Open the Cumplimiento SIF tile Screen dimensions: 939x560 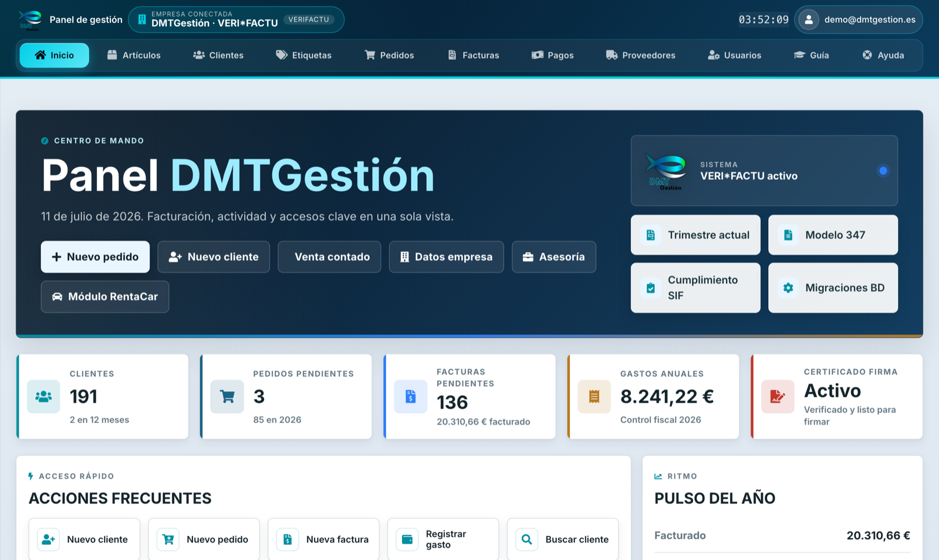tap(695, 288)
